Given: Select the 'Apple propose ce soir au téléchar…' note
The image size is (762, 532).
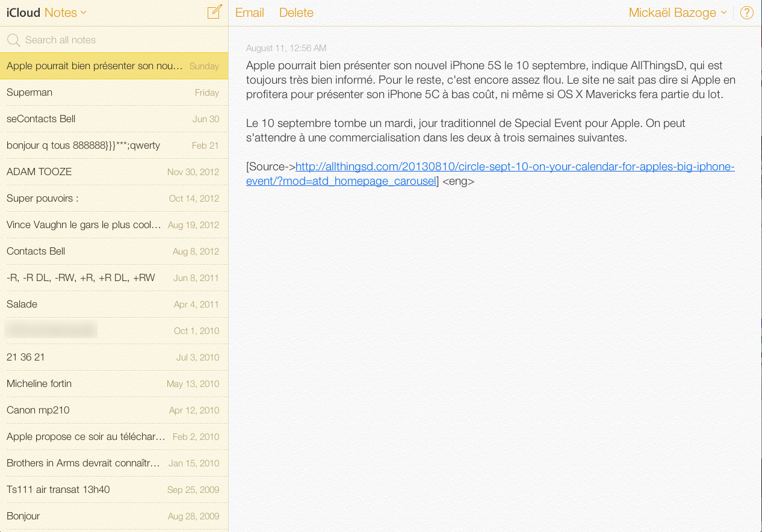Looking at the screenshot, I should tap(114, 437).
